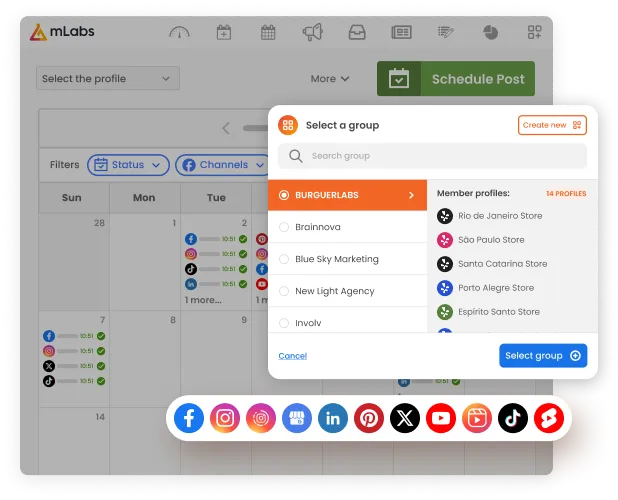Viewport: 618px width, 500px height.
Task: Select BURGUERLABS group in the list
Action: click(x=348, y=195)
